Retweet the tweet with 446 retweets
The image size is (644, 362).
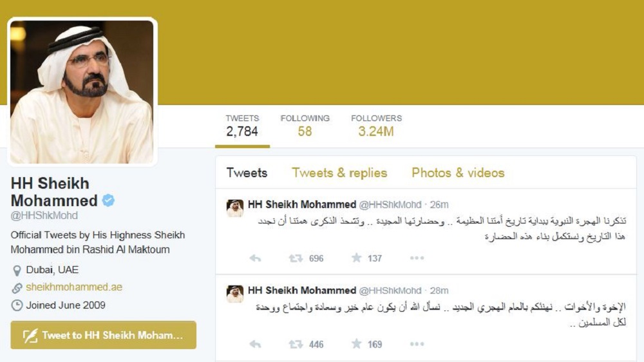click(x=296, y=344)
